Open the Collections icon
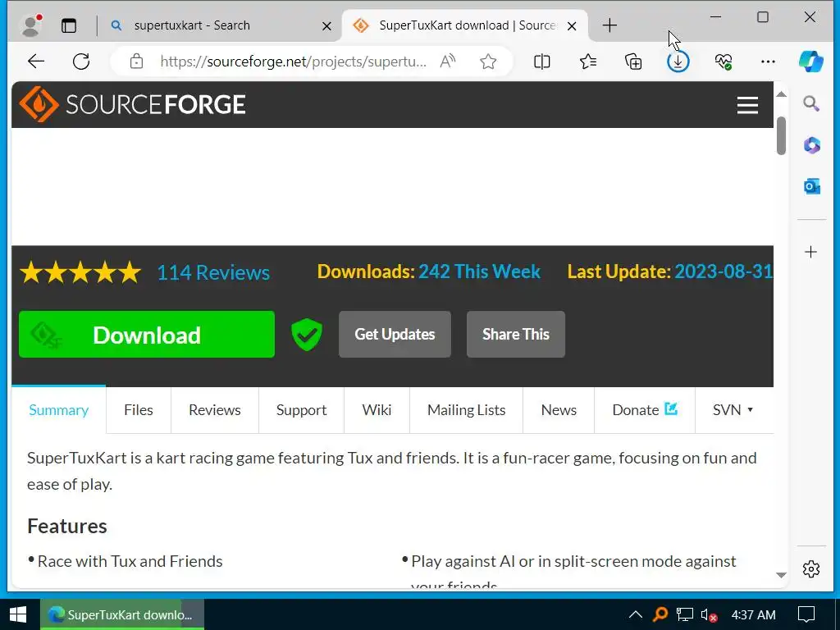 point(633,62)
